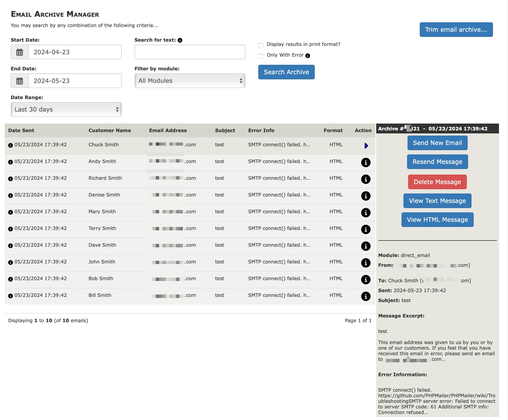Click the End Date calendar icon
The height and width of the screenshot is (420, 508).
click(20, 81)
